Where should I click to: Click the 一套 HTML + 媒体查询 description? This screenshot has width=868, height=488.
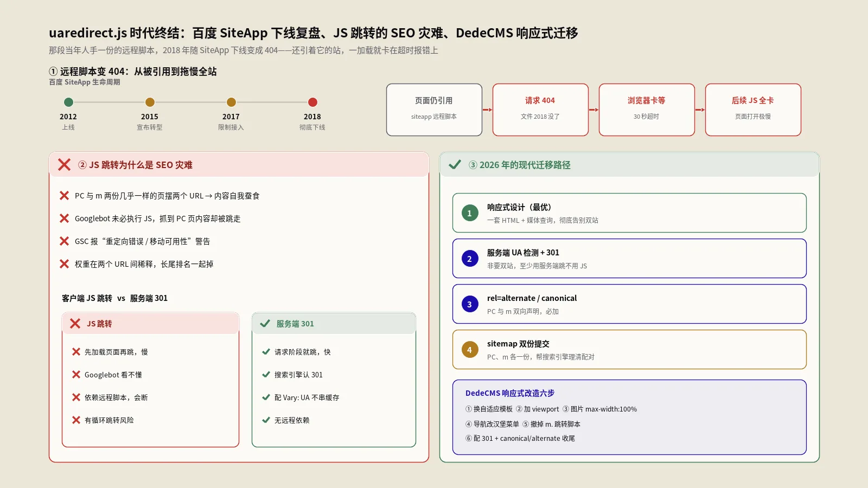(542, 220)
